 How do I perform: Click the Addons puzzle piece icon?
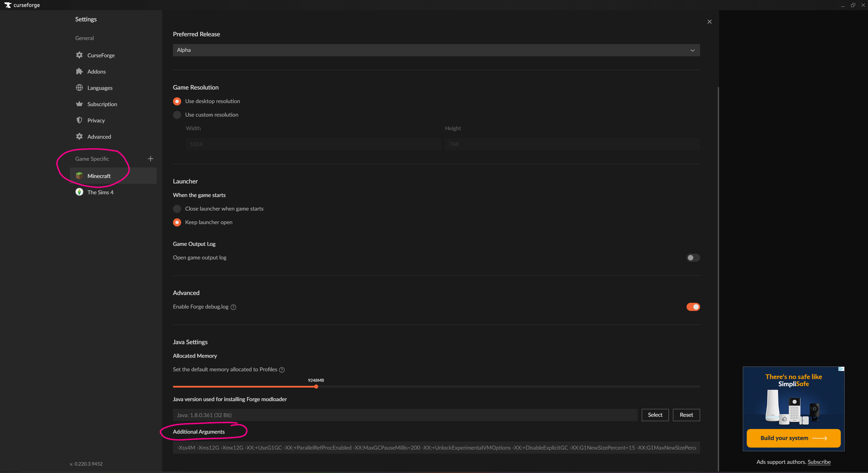click(x=79, y=71)
